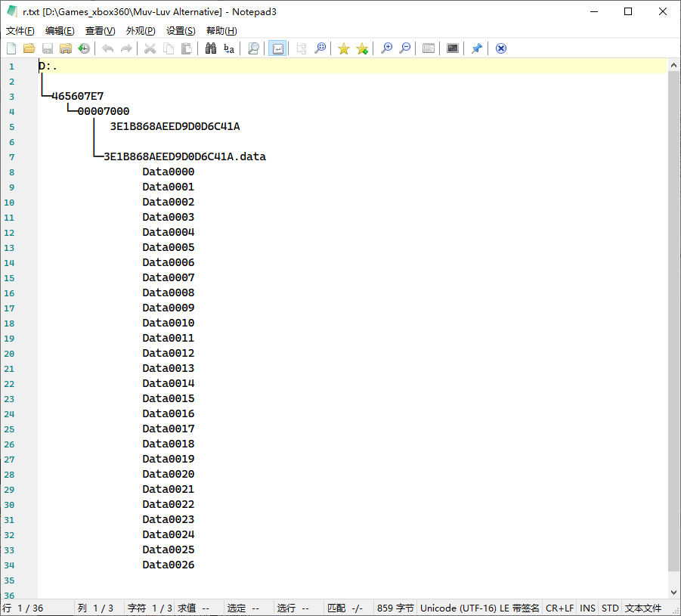Click the Redo arrow icon
Screen dimensions: 681x616
click(126, 48)
